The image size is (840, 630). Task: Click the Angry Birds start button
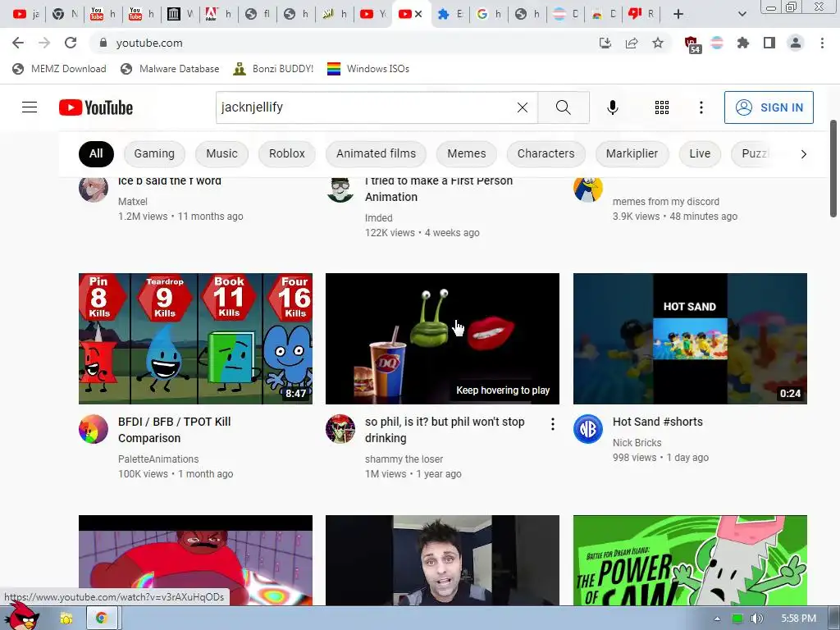(21, 617)
